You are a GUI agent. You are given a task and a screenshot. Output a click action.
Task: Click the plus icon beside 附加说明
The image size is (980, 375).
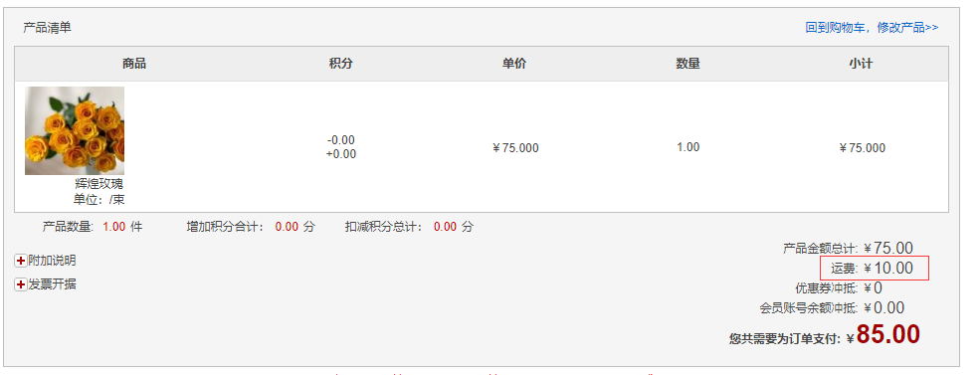21,262
